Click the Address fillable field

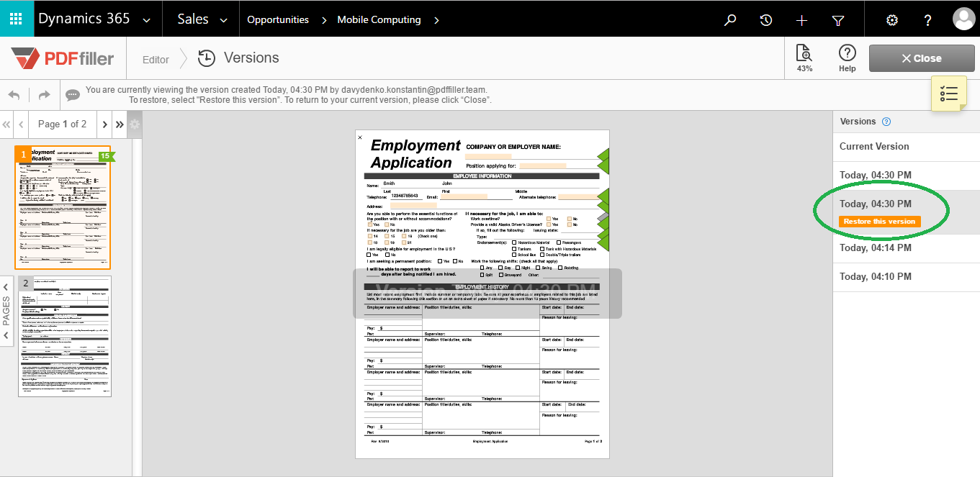(x=414, y=206)
